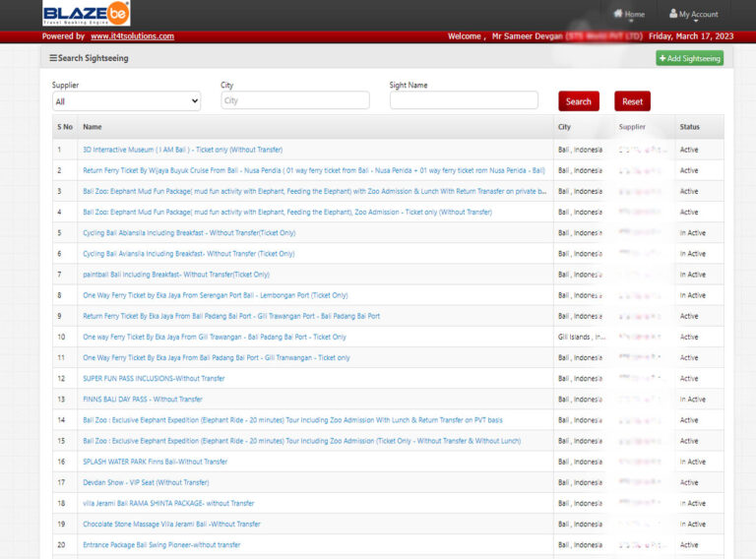Click the In Active status in row 13
756x559 pixels.
click(x=693, y=399)
